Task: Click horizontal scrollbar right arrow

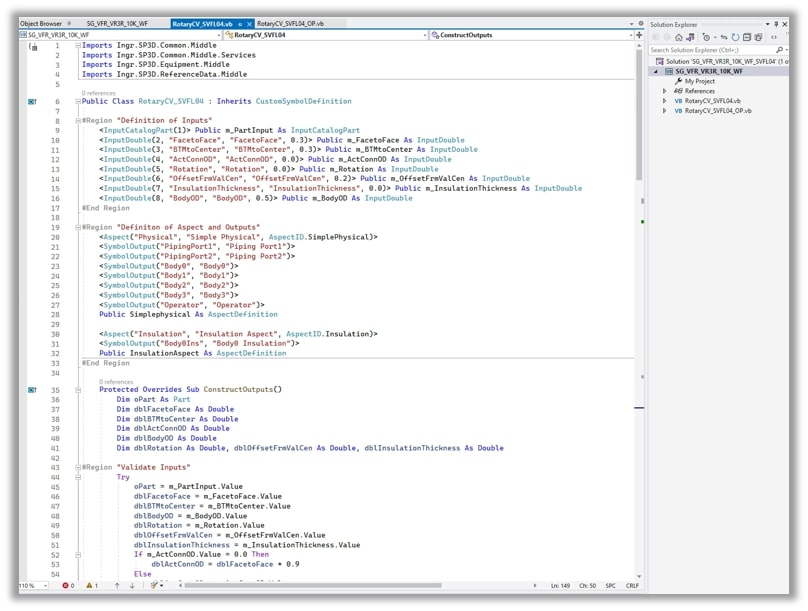Action: pyautogui.click(x=534, y=585)
